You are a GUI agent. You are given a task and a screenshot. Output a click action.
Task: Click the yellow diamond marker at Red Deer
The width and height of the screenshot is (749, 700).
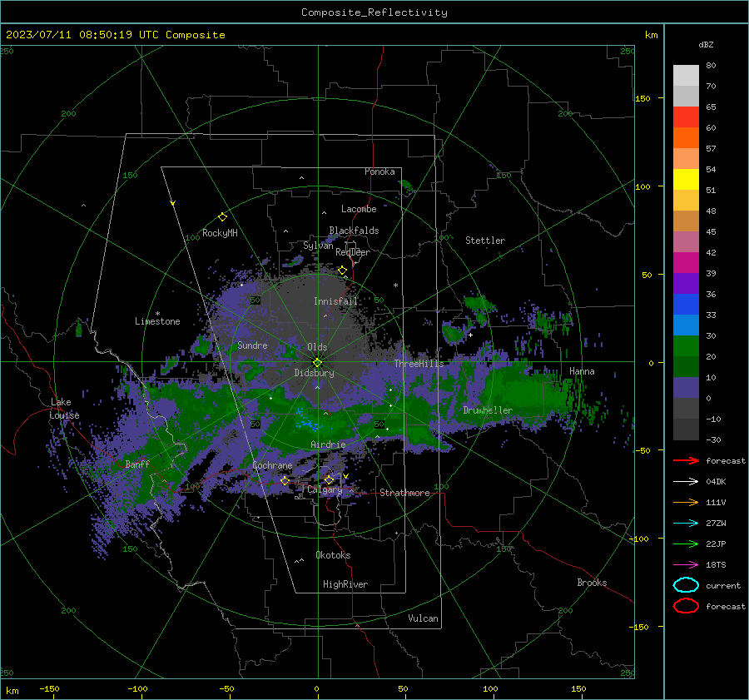click(342, 271)
